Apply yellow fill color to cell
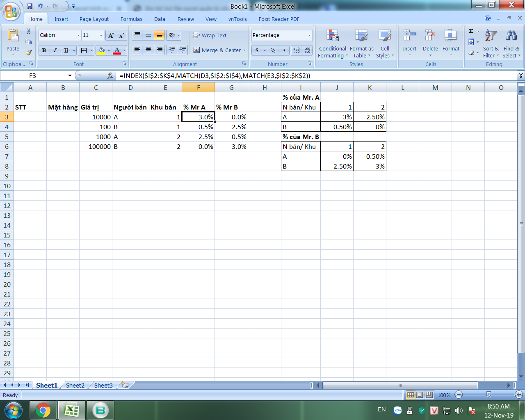 (x=102, y=50)
